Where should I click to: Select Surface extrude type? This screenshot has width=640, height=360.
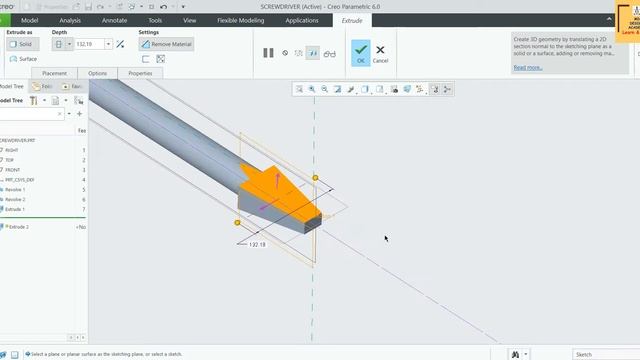23,59
